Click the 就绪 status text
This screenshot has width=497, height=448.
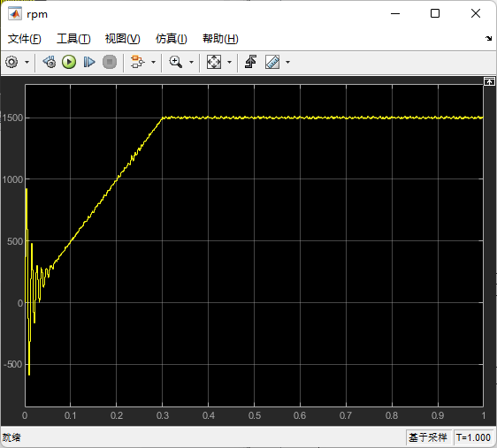[11, 437]
